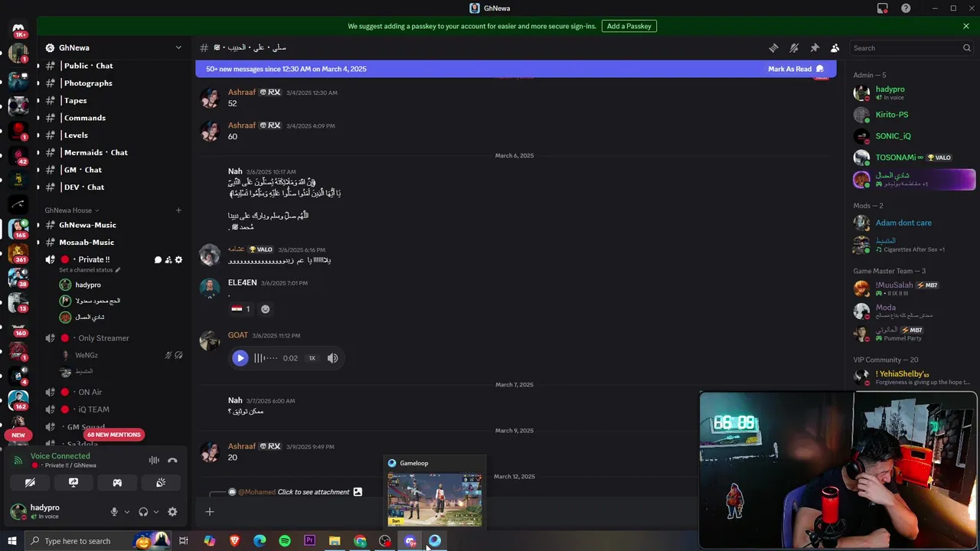Click the NEW servers indicator pill
Image resolution: width=980 pixels, height=551 pixels.
point(18,435)
